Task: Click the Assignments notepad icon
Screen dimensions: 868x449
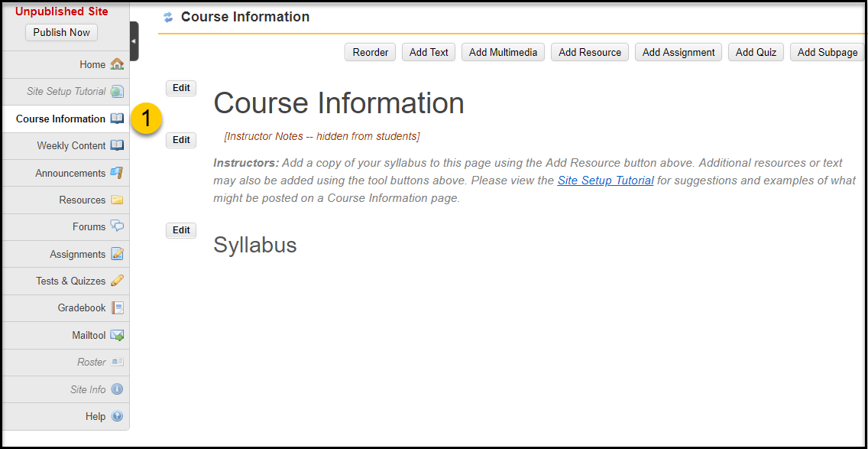Action: pos(117,254)
